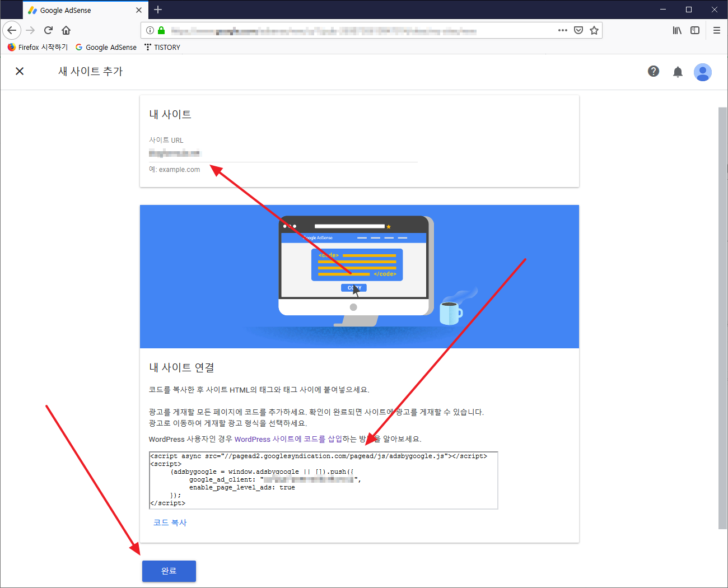The width and height of the screenshot is (728, 588).
Task: Toggle the sidebar view icon
Action: 695,30
